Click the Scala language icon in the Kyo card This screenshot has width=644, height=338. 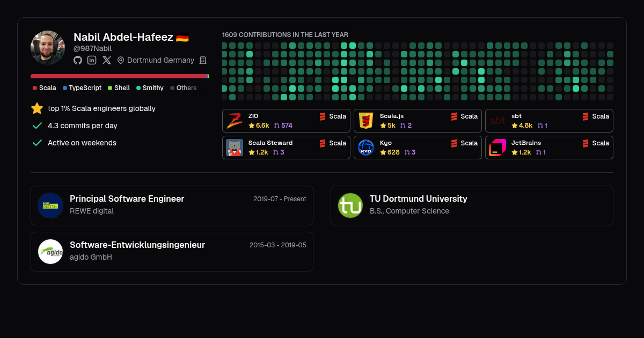click(x=455, y=143)
